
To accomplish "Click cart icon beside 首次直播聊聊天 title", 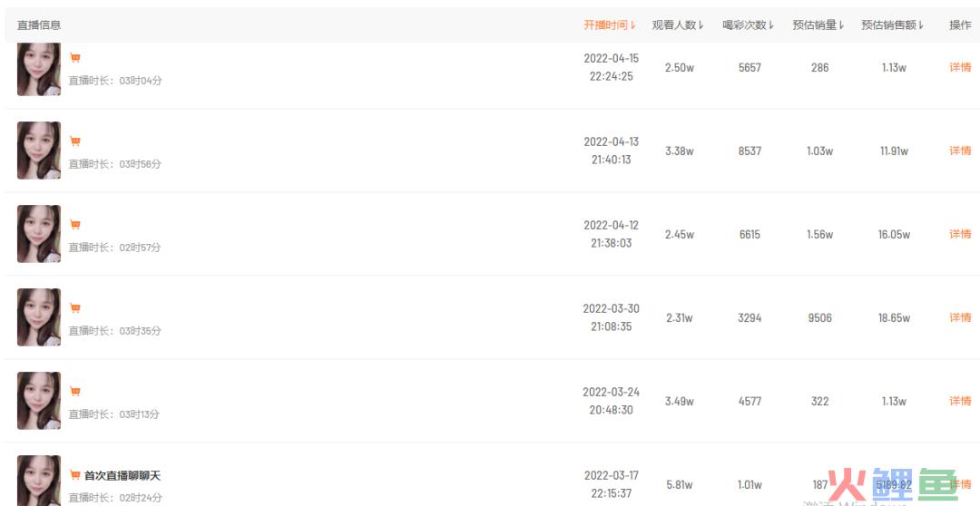I will (75, 475).
